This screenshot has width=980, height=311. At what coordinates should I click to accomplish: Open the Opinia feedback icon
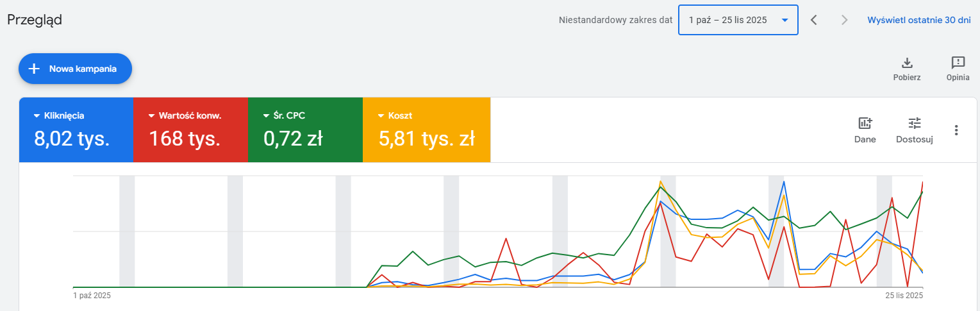pyautogui.click(x=958, y=63)
